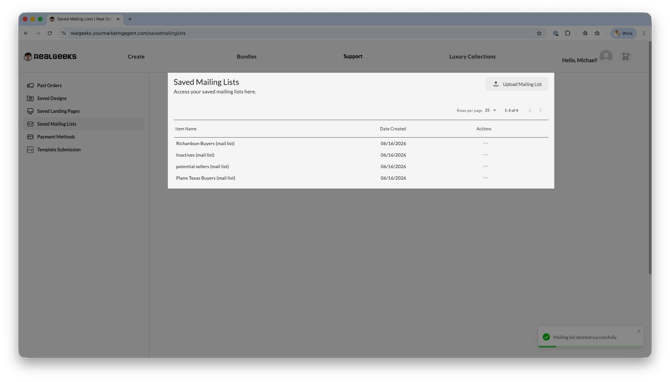Go to next page of results

541,110
